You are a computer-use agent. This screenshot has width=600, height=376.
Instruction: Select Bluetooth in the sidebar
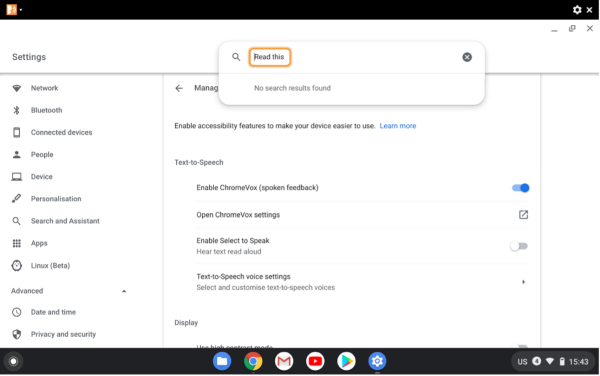[x=46, y=111]
